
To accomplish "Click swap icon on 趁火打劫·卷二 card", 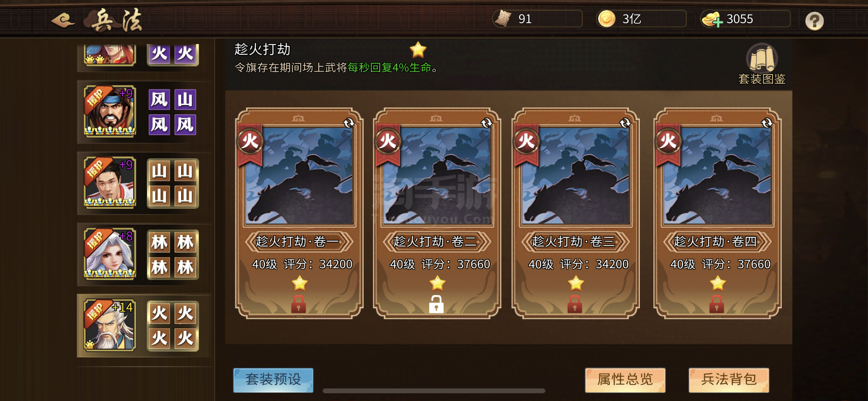I will coord(486,123).
